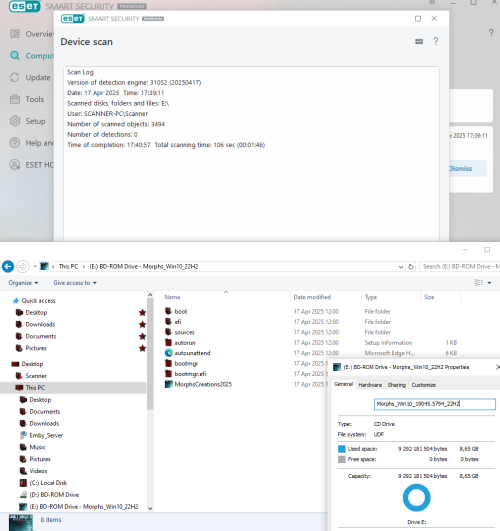Open the Computer scan section in ESET sidebar
The height and width of the screenshot is (531, 500).
[x=32, y=56]
